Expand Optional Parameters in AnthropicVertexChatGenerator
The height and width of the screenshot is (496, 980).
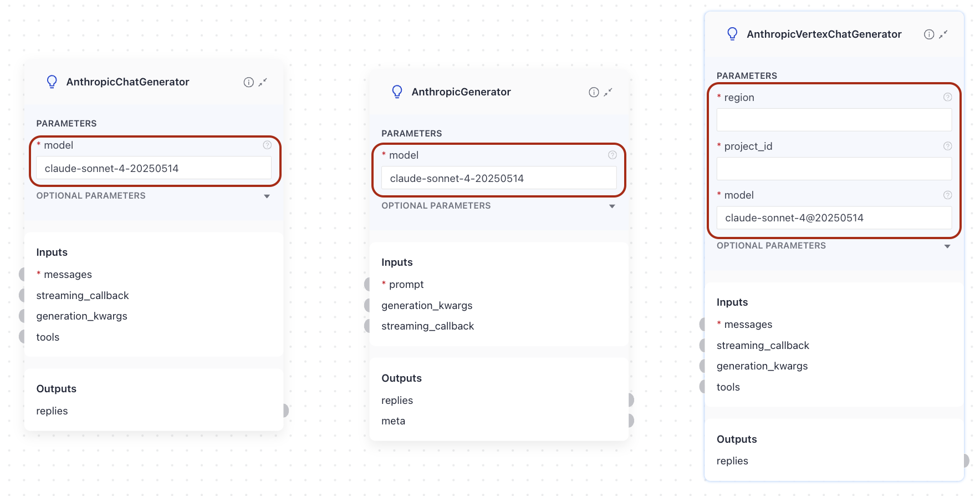tap(947, 246)
